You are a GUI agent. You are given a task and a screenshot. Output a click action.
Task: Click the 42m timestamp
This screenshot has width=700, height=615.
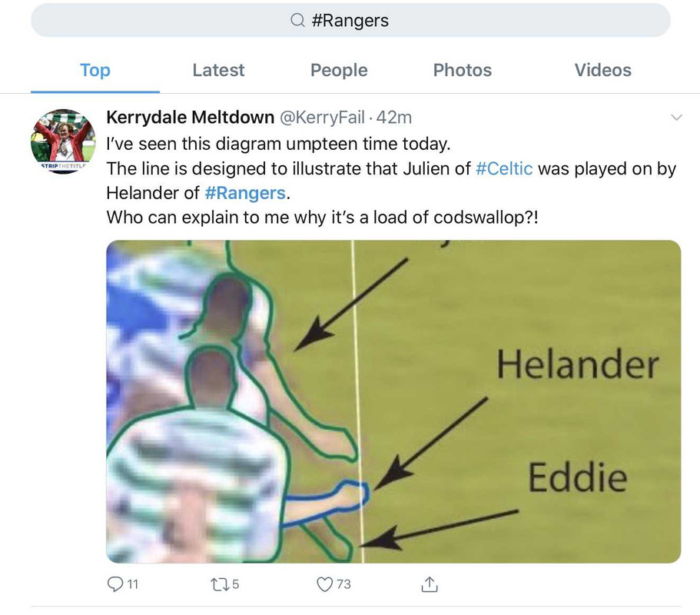394,118
